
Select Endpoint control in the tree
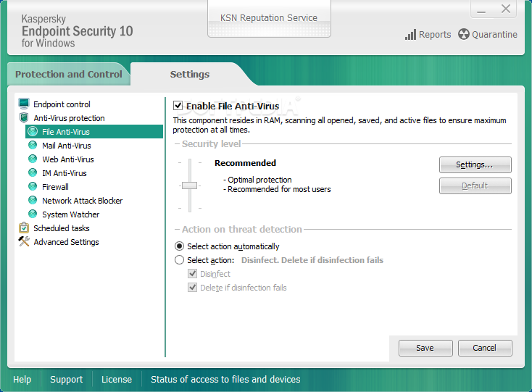[62, 104]
